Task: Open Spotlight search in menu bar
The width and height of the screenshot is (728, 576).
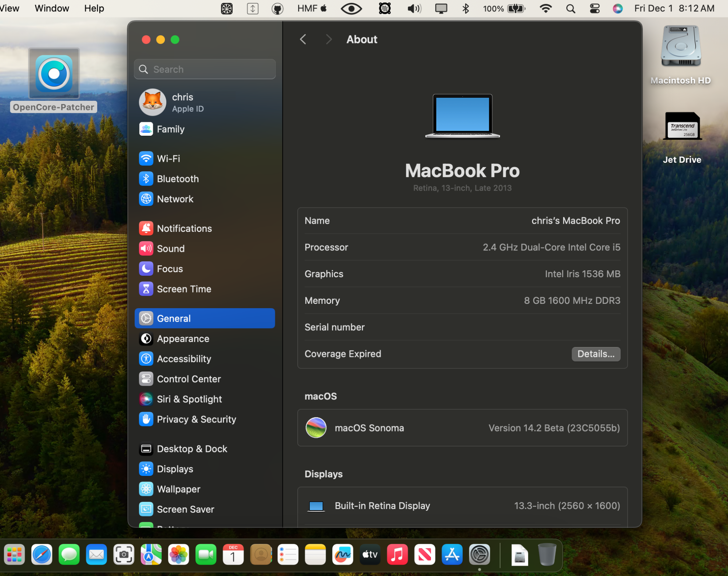Action: click(x=571, y=8)
